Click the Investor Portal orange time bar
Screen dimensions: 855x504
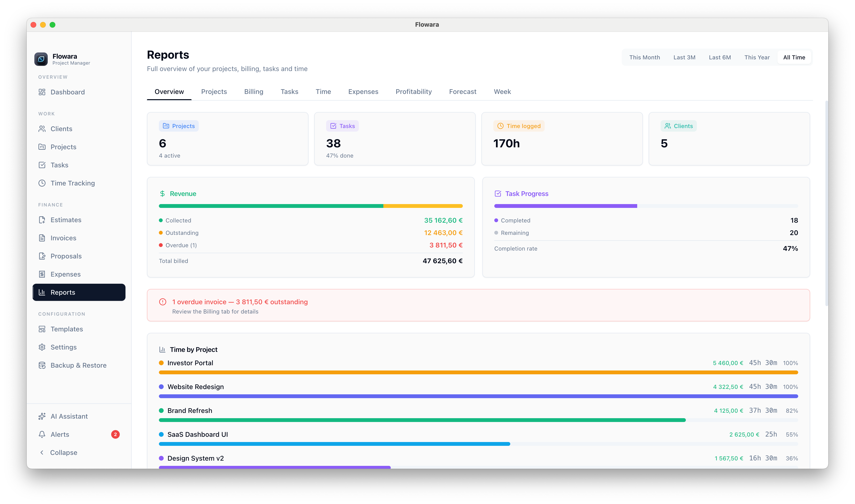point(479,373)
